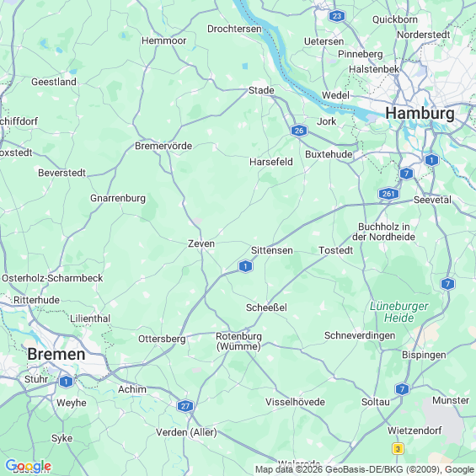Click the yellow route 3 shield near Wietzendorf

click(x=398, y=448)
